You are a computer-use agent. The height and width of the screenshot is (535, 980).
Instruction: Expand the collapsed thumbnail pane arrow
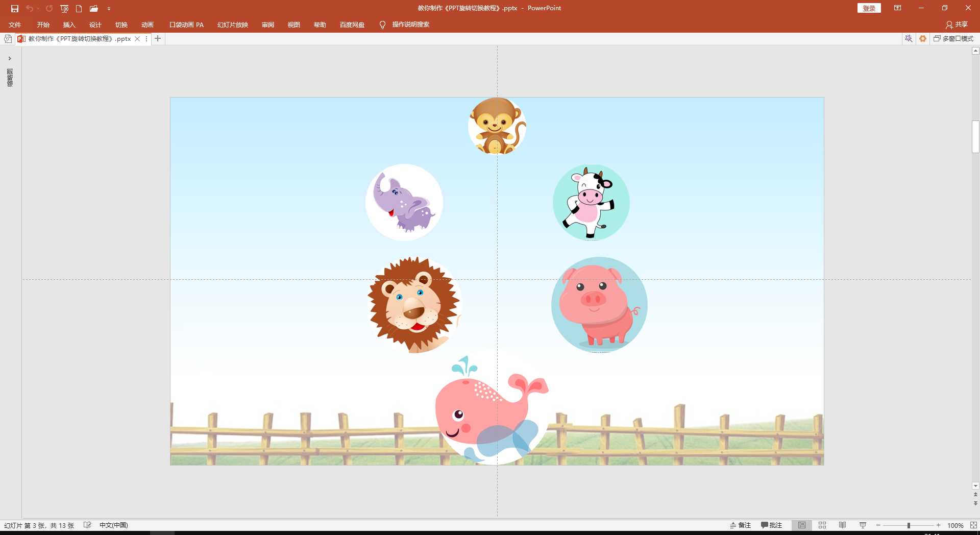(10, 58)
